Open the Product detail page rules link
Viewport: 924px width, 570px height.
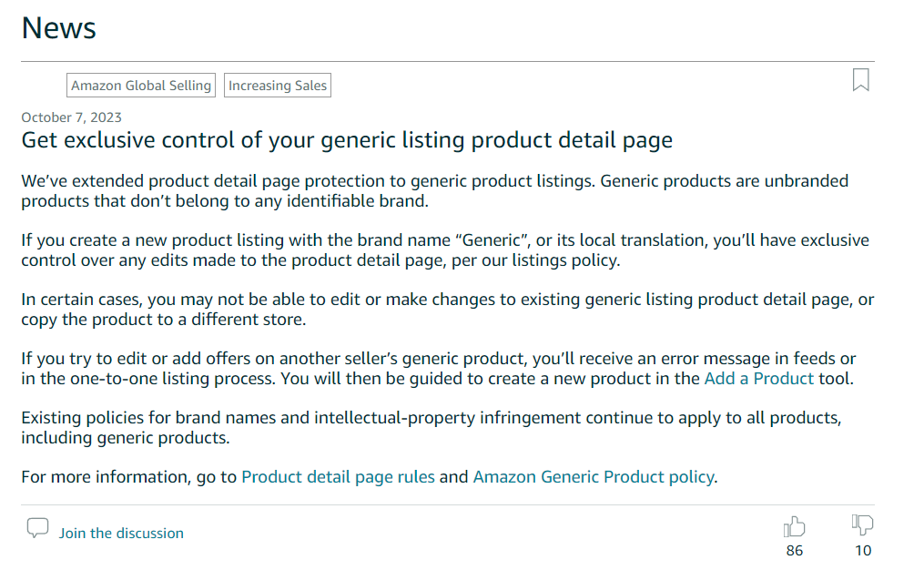point(338,476)
